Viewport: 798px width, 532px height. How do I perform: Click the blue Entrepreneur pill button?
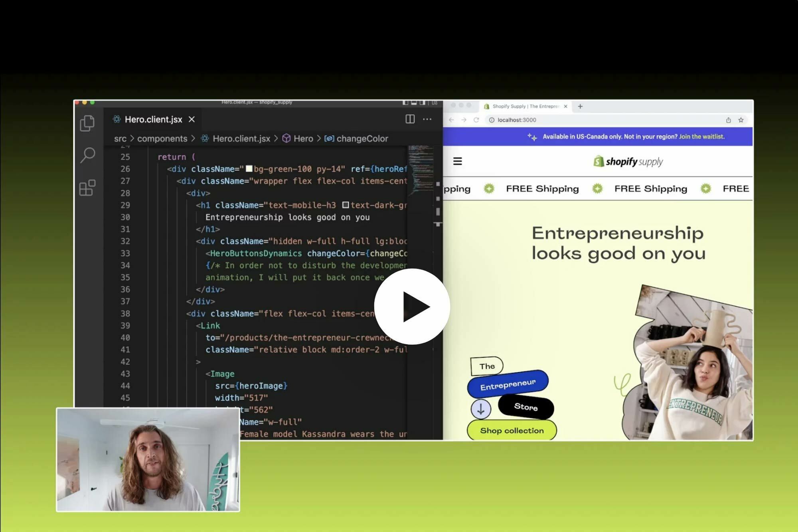[x=508, y=384]
